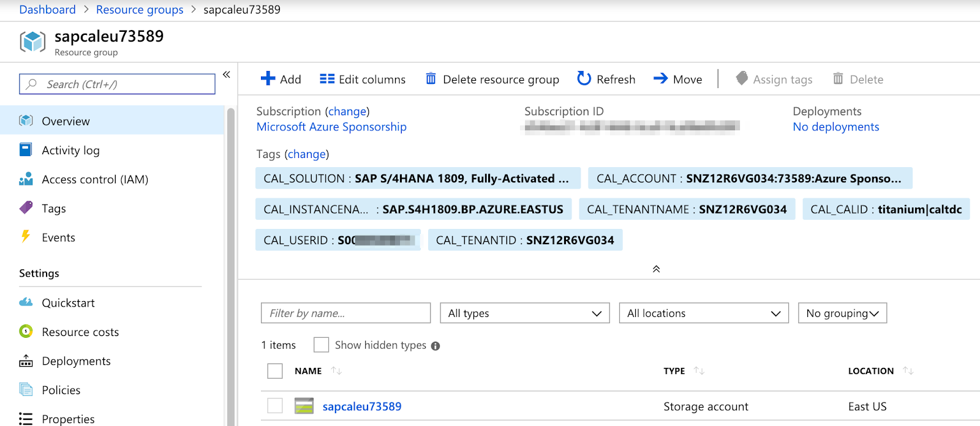
Task: Check the sapcaleu73589 storage account row checkbox
Action: (275, 406)
